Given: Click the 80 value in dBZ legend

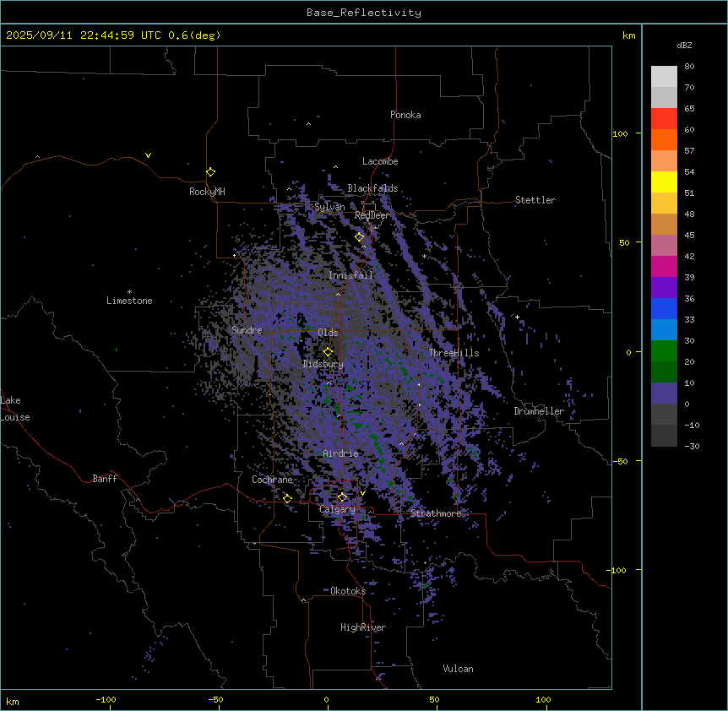Looking at the screenshot, I should (689, 67).
